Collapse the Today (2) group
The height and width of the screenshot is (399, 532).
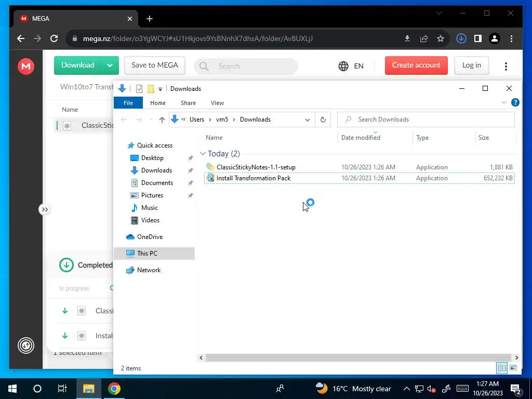pyautogui.click(x=203, y=154)
